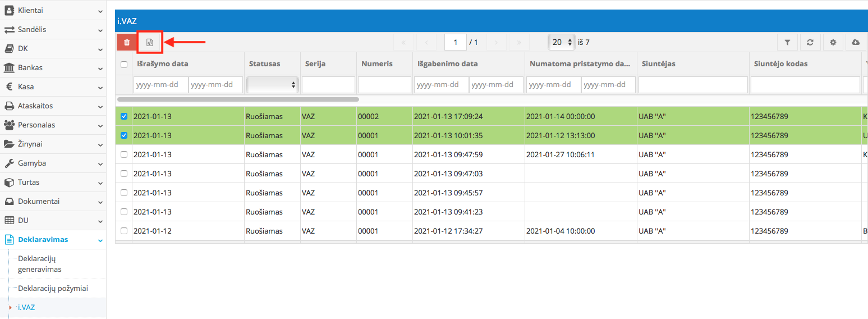Toggle the select-all header checkbox
This screenshot has width=868, height=319.
point(124,64)
